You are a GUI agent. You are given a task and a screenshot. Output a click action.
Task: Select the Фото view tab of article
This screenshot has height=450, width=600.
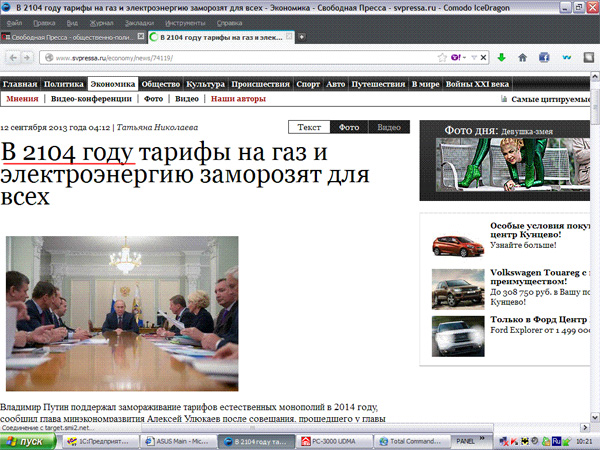coord(349,128)
